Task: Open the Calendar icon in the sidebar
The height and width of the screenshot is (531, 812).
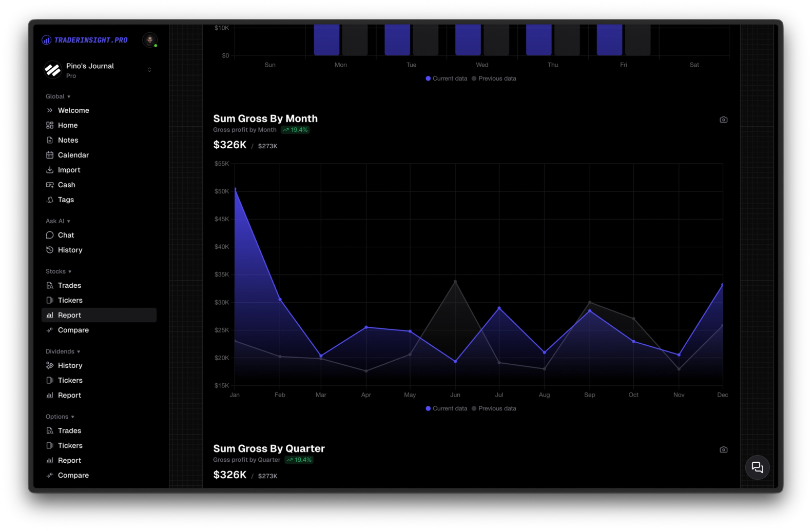Action: (50, 155)
